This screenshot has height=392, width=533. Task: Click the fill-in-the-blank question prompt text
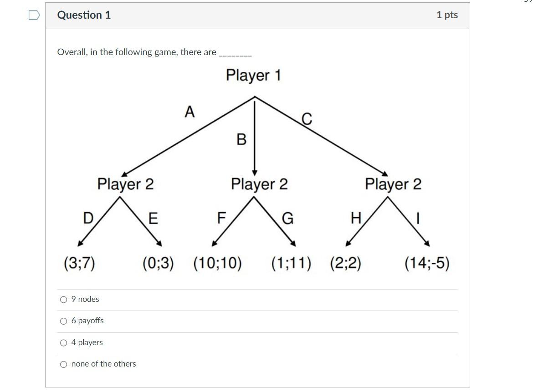154,52
